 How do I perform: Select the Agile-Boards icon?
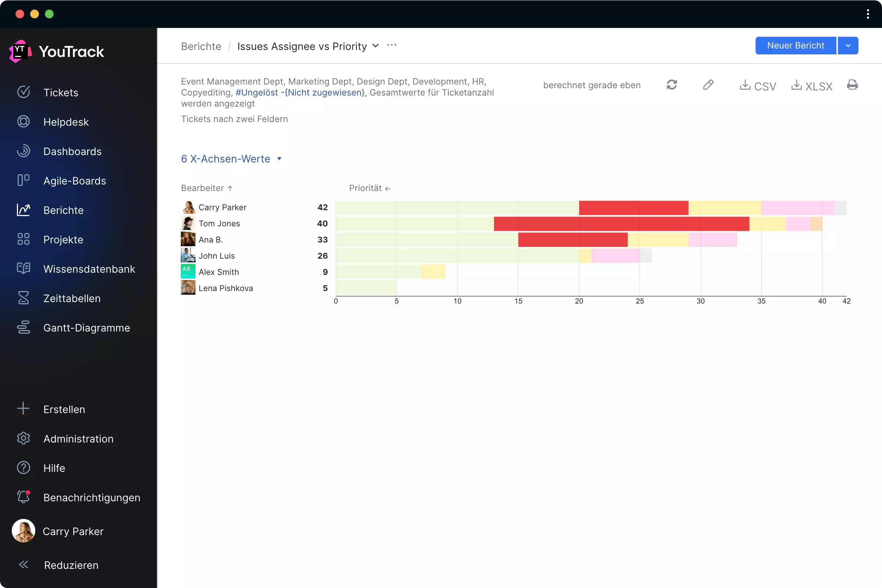tap(24, 180)
